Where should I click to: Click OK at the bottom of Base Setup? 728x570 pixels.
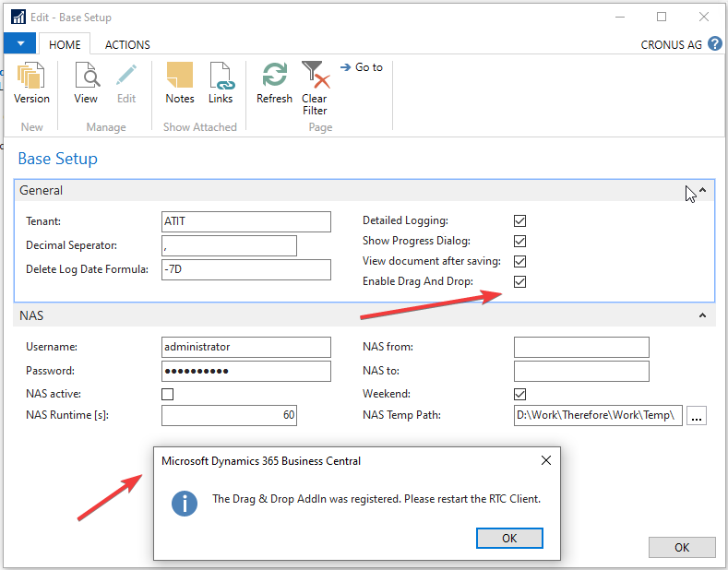682,547
